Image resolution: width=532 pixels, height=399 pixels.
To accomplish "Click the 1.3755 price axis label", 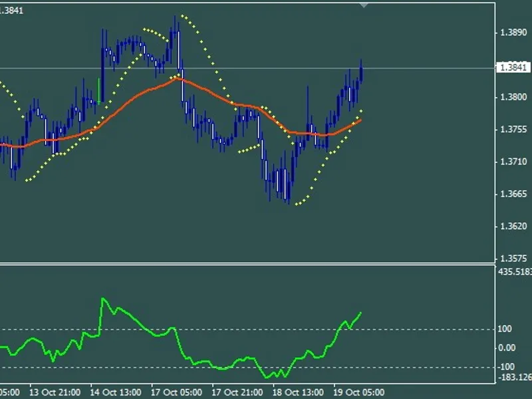I will pos(513,129).
